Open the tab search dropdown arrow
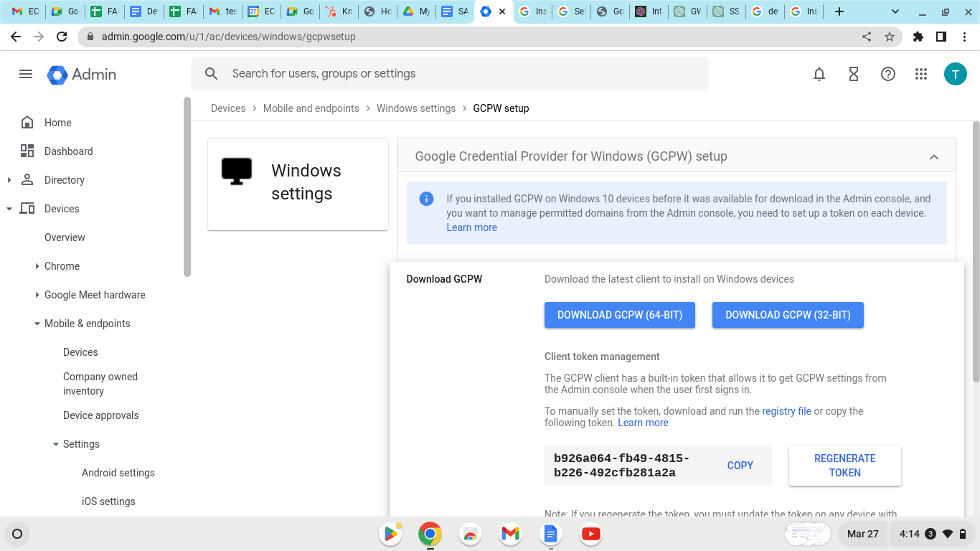980x551 pixels. pos(895,11)
